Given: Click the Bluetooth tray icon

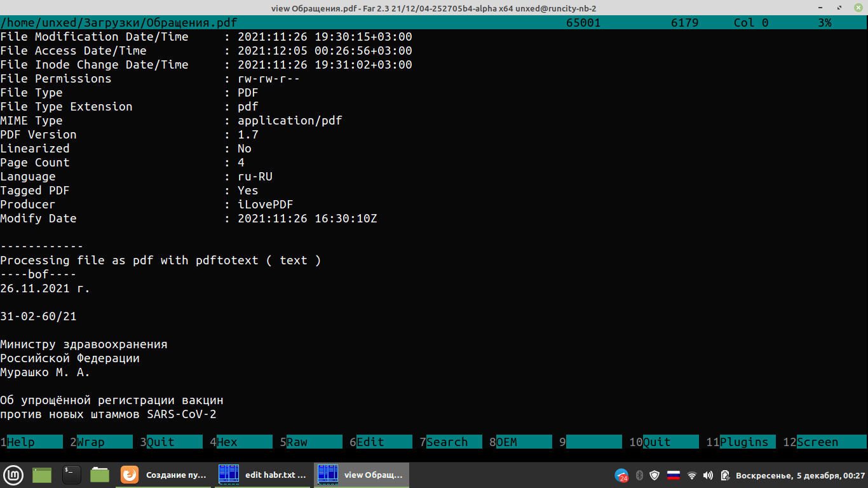Looking at the screenshot, I should coord(640,475).
